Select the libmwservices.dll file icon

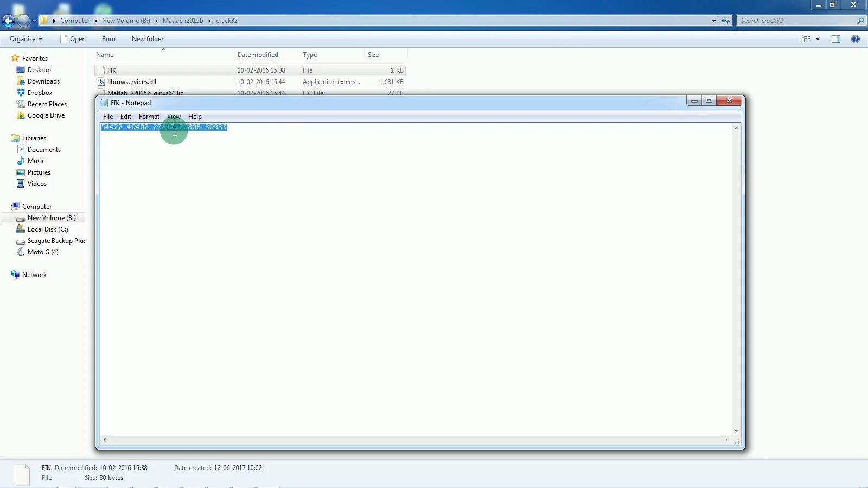[101, 82]
